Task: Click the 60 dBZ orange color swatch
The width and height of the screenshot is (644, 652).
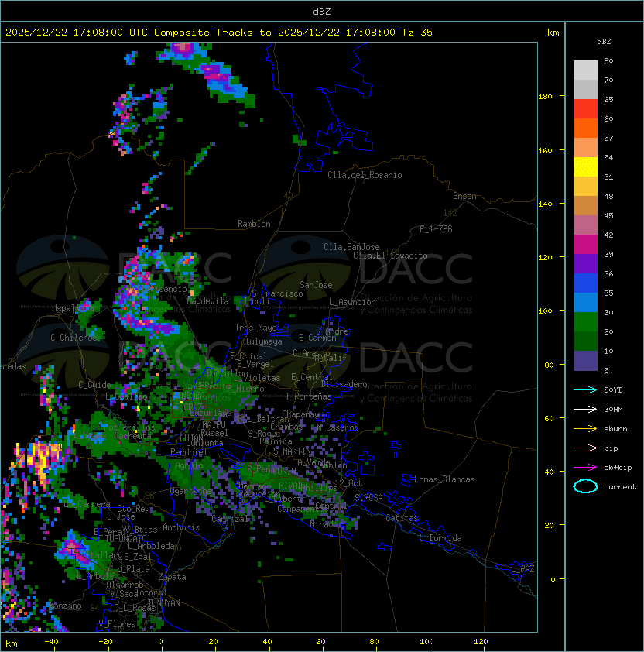Action: (585, 128)
